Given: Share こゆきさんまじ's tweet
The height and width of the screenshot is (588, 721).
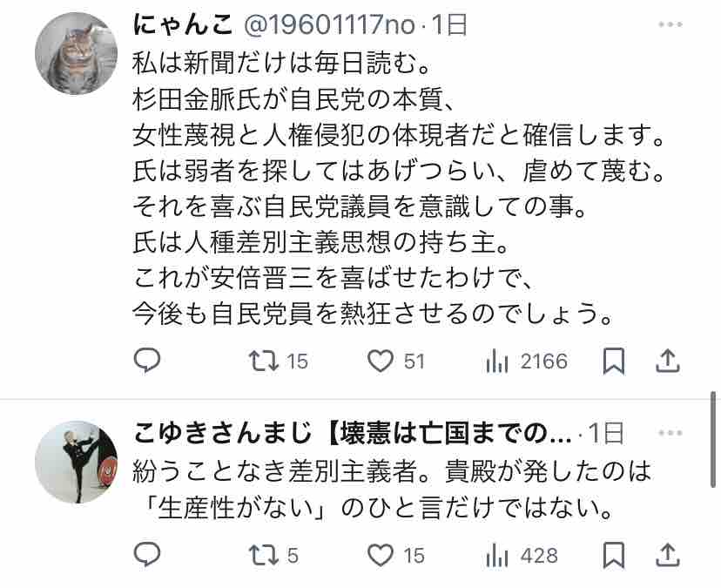Looking at the screenshot, I should [668, 556].
